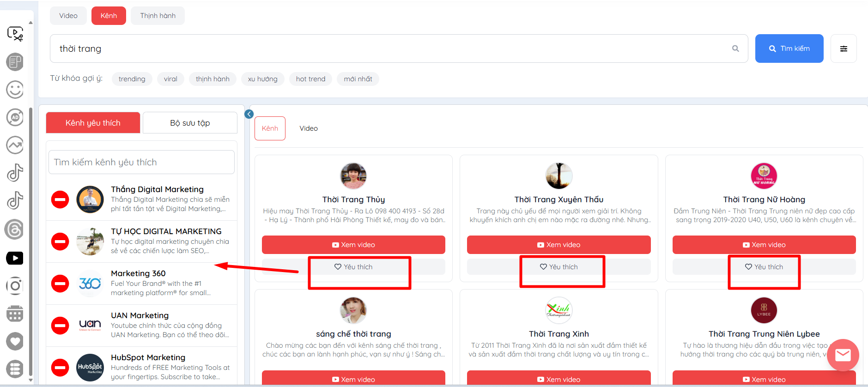868x387 pixels.
Task: Open the calendar sidebar icon
Action: click(15, 314)
